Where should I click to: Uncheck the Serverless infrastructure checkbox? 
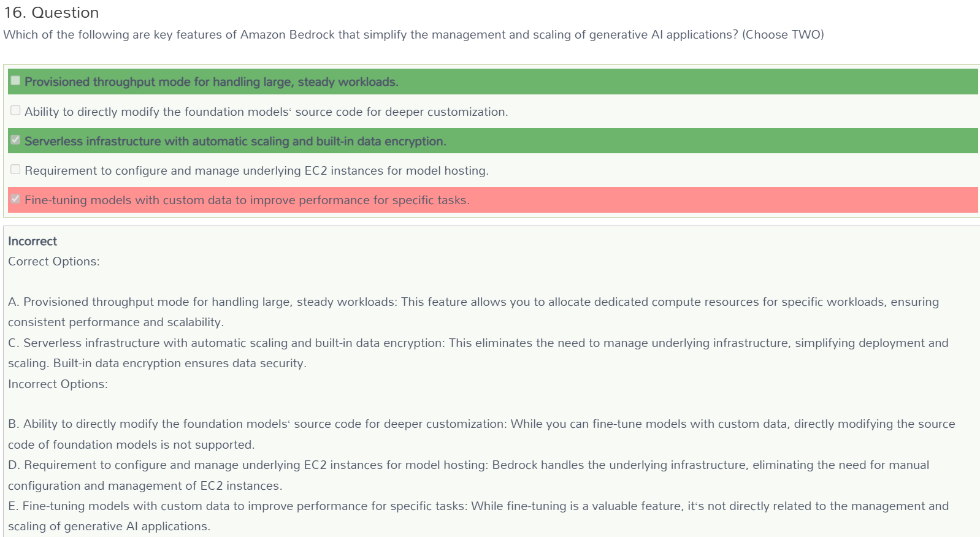[15, 140]
